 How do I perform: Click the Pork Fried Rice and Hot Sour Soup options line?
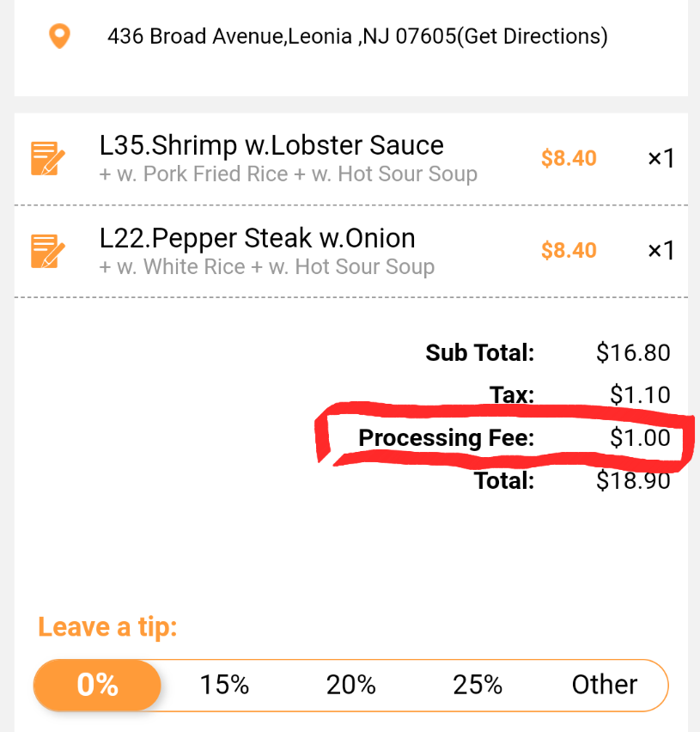coord(288,174)
